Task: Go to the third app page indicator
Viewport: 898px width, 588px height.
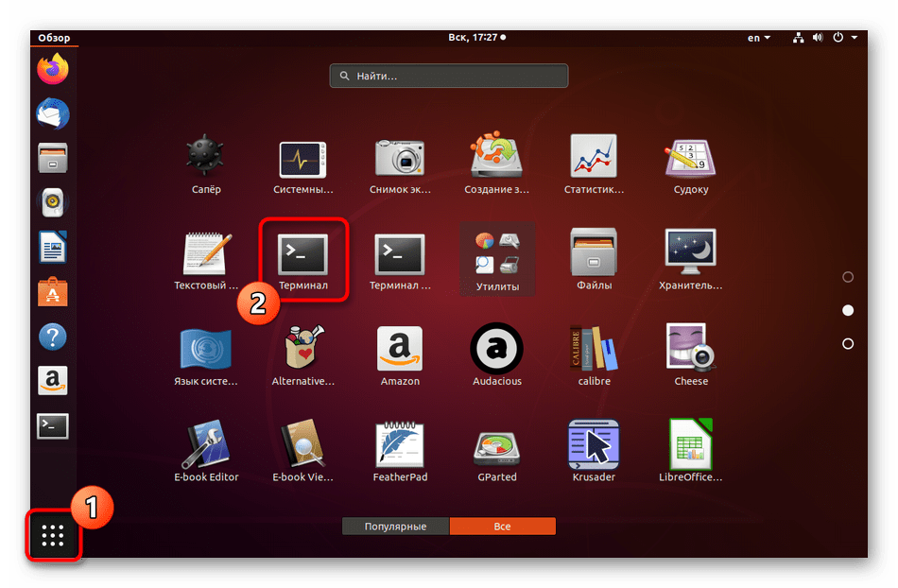Action: coord(848,343)
